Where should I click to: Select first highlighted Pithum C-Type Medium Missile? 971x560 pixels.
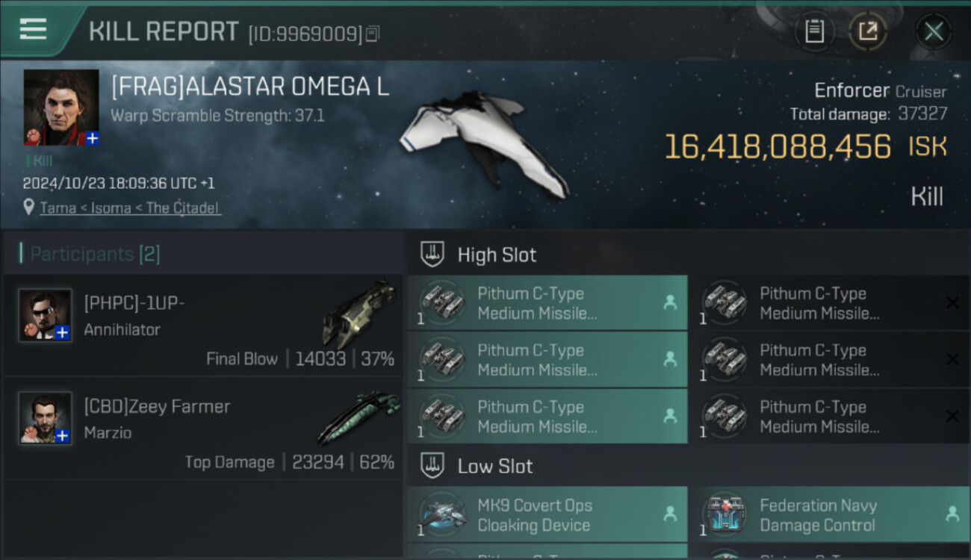[x=547, y=303]
